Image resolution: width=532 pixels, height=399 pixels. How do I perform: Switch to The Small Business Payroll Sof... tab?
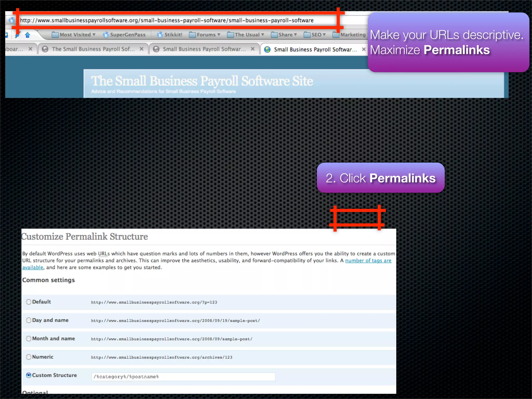click(x=93, y=49)
